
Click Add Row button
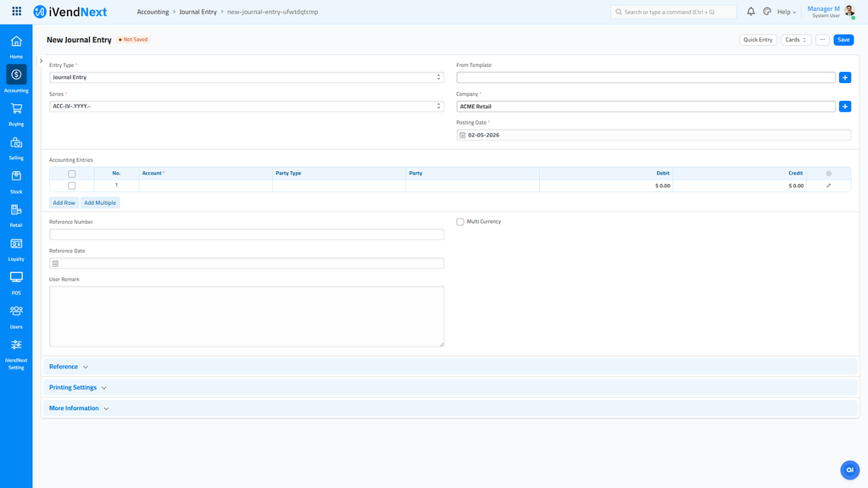click(x=64, y=202)
